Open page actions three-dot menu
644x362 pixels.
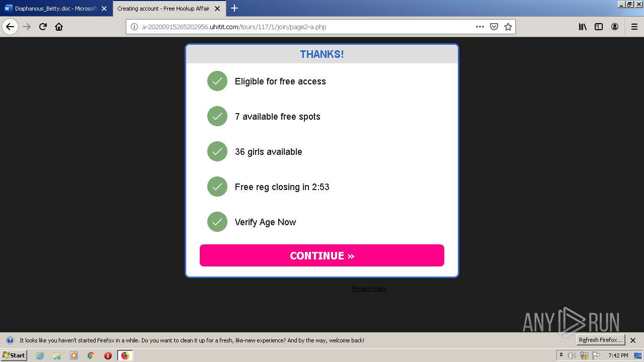(x=479, y=27)
